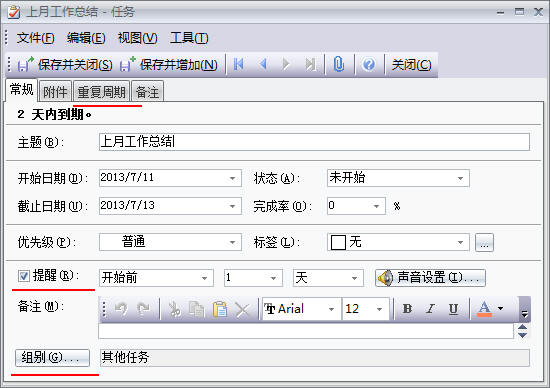This screenshot has height=388, width=550.
Task: Expand the Arial font dropdown
Action: pos(331,309)
